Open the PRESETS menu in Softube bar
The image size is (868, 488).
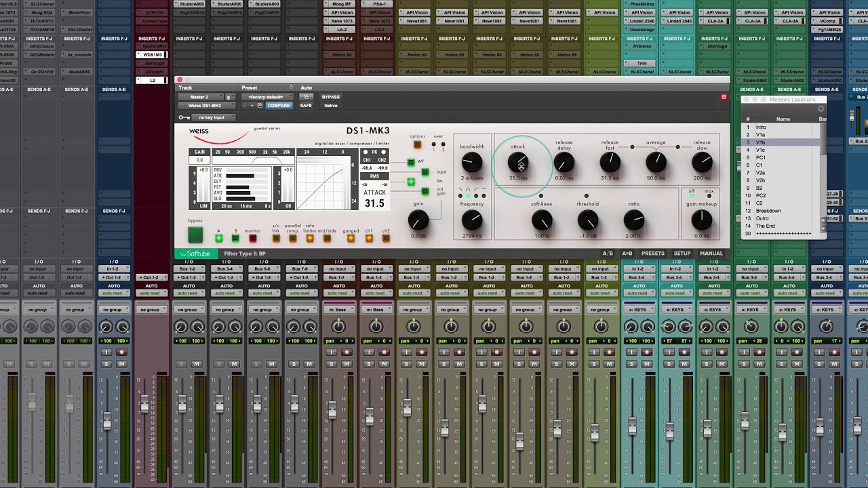click(x=653, y=253)
